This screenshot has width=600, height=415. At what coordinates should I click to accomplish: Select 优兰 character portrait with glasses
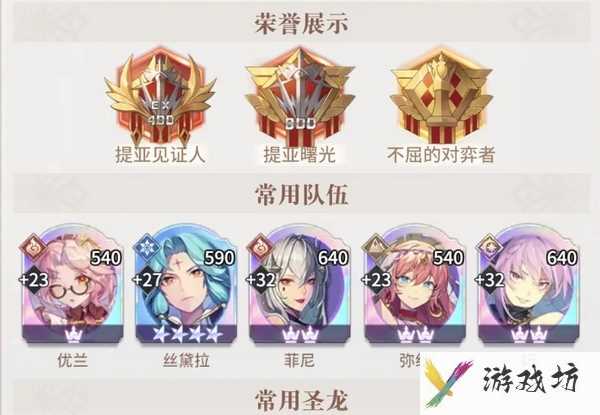point(72,284)
